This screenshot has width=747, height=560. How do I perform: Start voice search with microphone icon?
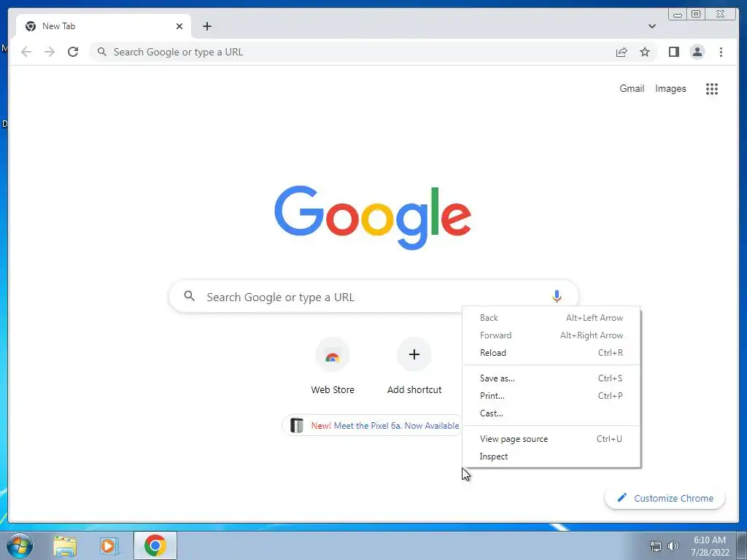pyautogui.click(x=557, y=296)
